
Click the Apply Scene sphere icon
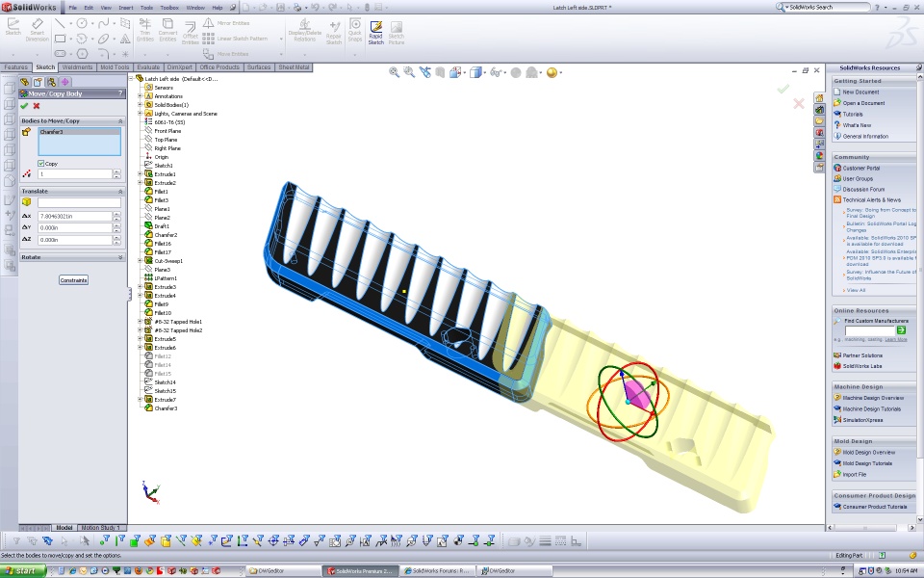552,72
